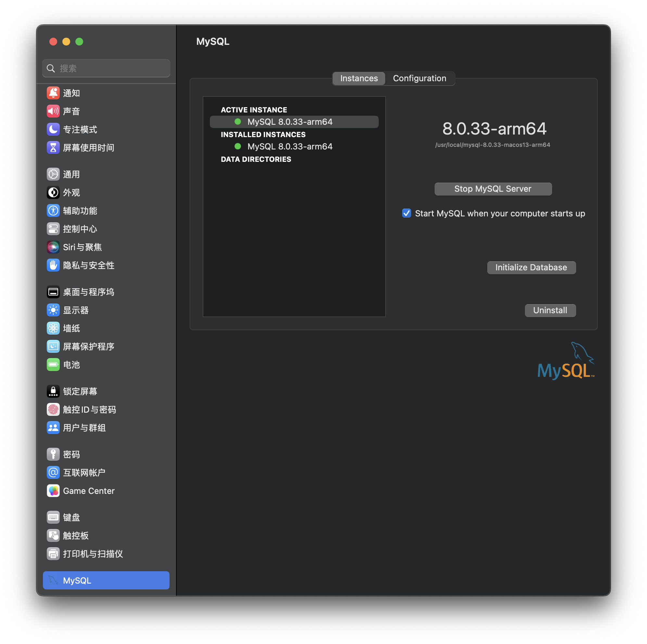The image size is (647, 644).
Task: Open 密码 passwords key icon
Action: [53, 454]
